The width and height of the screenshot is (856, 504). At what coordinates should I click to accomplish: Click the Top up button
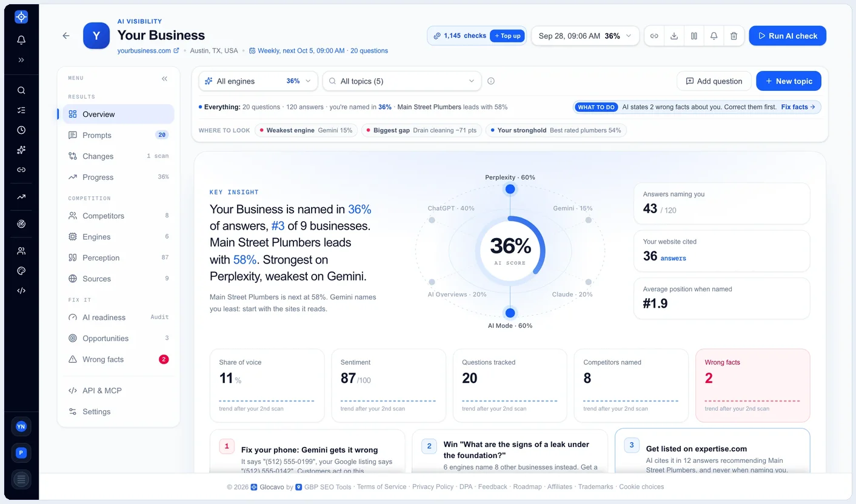point(507,36)
